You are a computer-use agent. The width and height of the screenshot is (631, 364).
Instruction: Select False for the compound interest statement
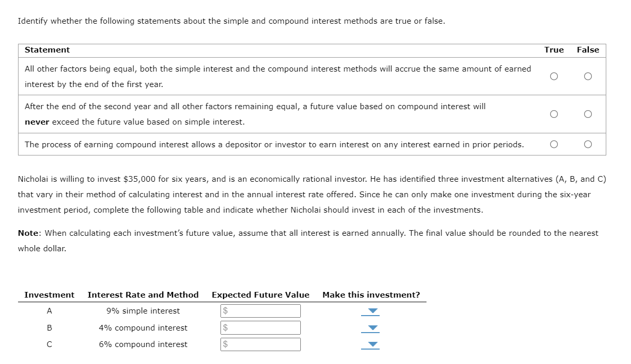[587, 144]
